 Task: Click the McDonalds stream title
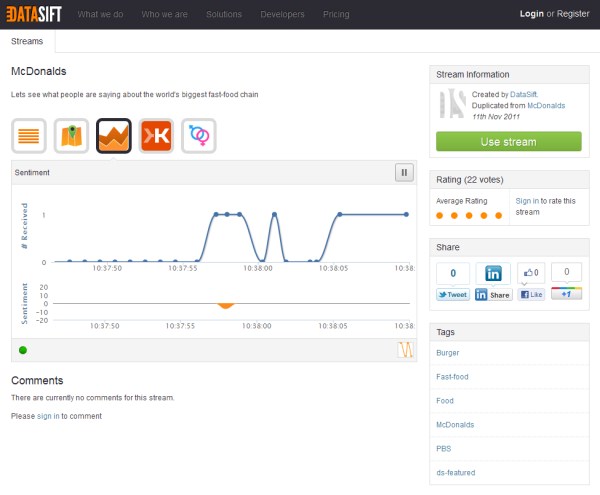[x=39, y=71]
